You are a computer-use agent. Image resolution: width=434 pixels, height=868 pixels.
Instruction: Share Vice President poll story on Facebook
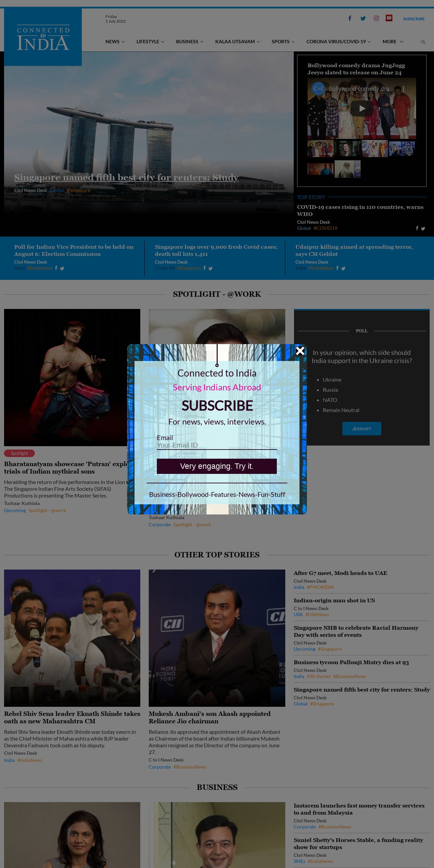[56, 268]
